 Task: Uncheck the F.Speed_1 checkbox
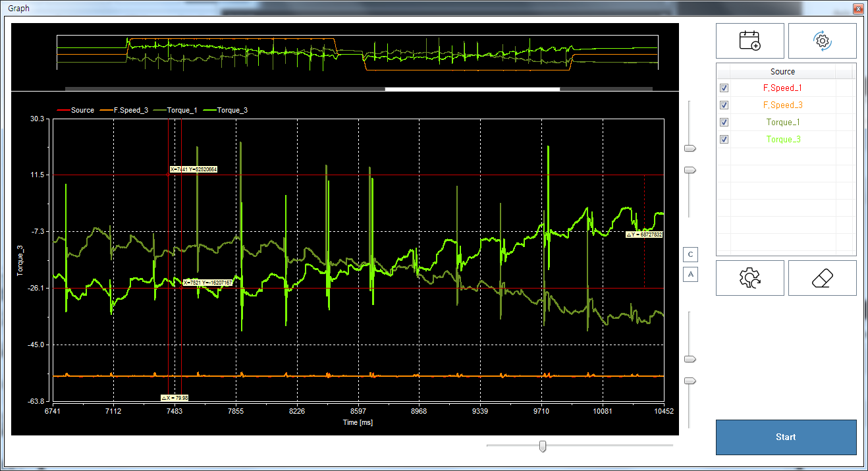click(x=724, y=88)
